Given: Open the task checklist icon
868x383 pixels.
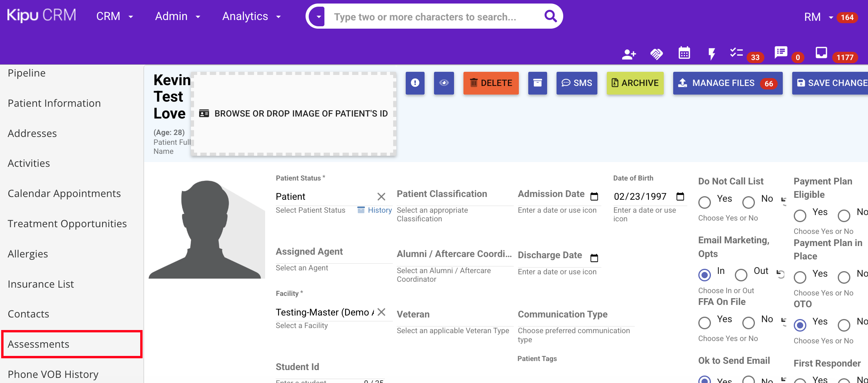Looking at the screenshot, I should 736,53.
